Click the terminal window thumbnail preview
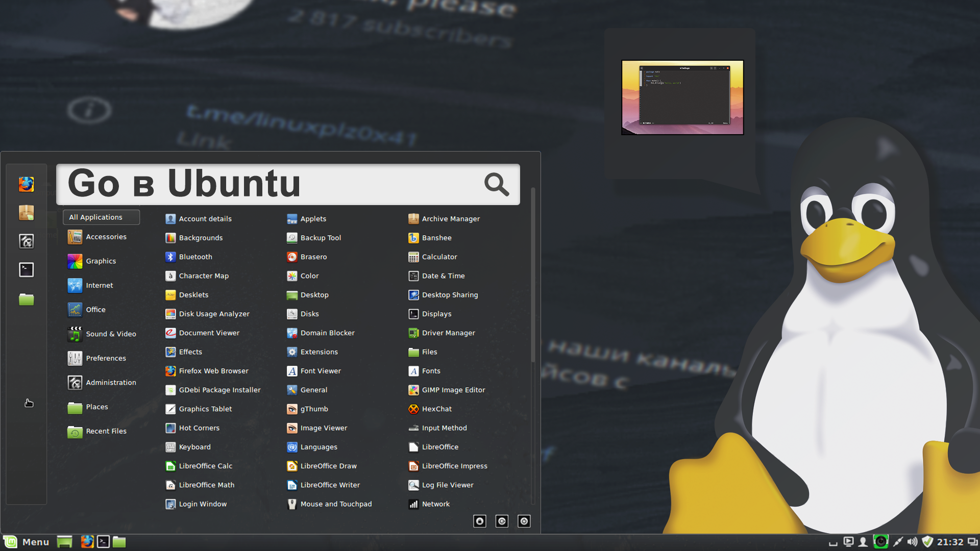 (x=682, y=97)
